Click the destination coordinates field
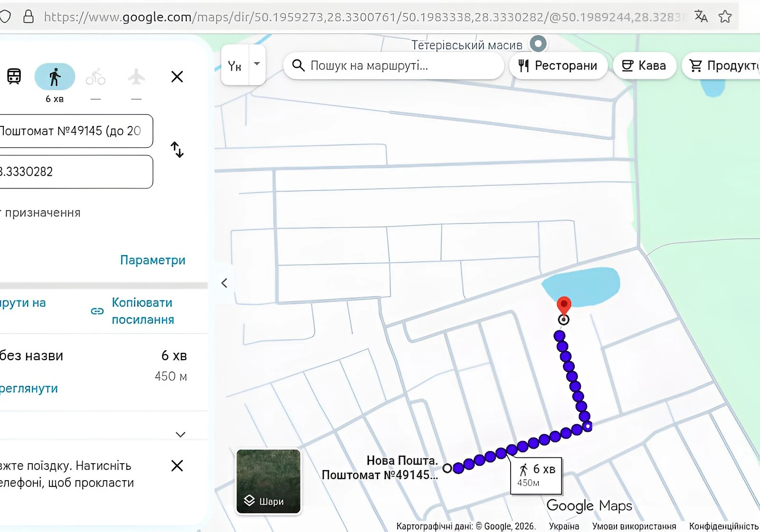Image resolution: width=760 pixels, height=532 pixels. tap(75, 172)
